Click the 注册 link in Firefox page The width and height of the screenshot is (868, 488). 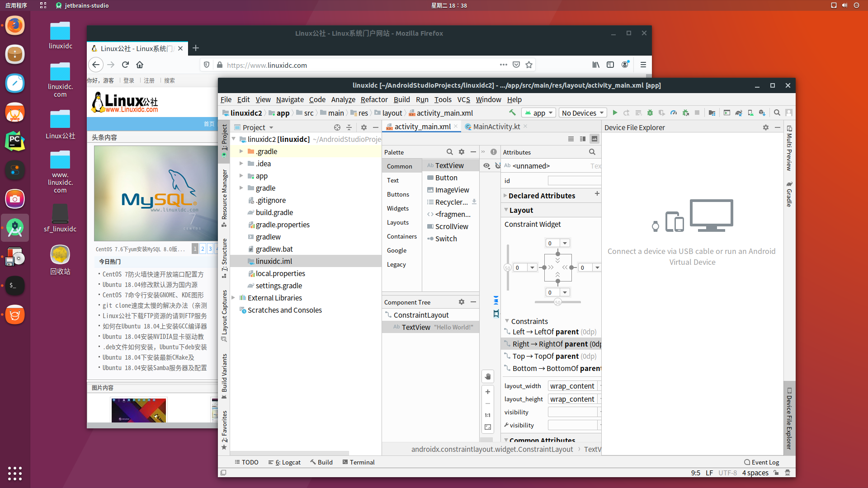(149, 80)
